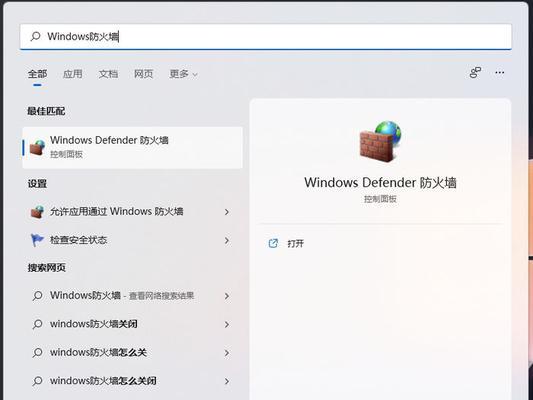
Task: Open Windows防火墙 查看网络搜索结果 suggestion
Action: [133, 296]
